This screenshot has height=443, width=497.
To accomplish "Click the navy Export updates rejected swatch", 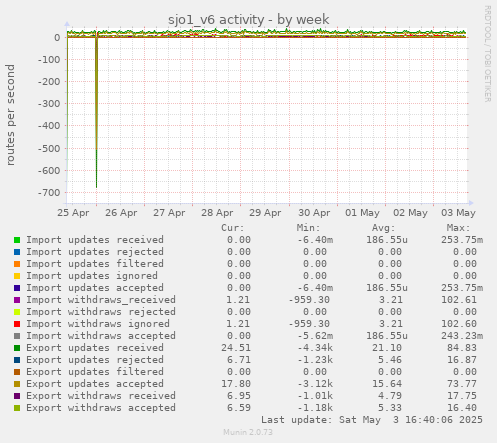I will [17, 360].
